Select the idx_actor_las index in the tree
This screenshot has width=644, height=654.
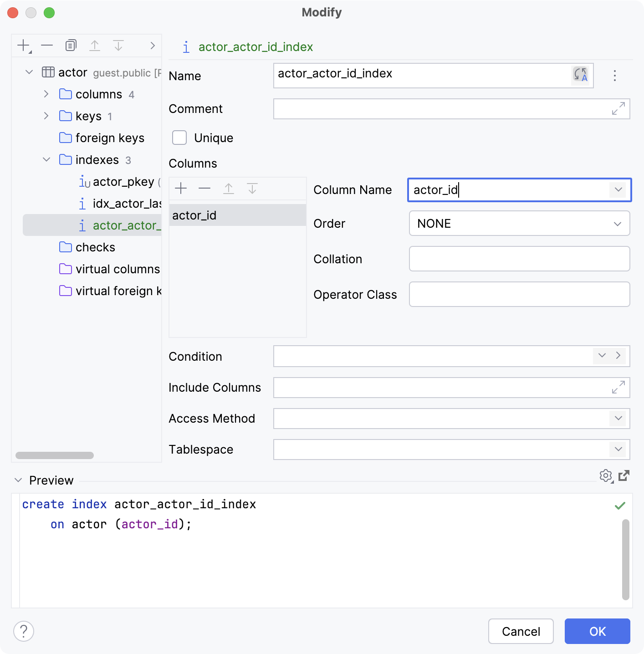point(127,203)
